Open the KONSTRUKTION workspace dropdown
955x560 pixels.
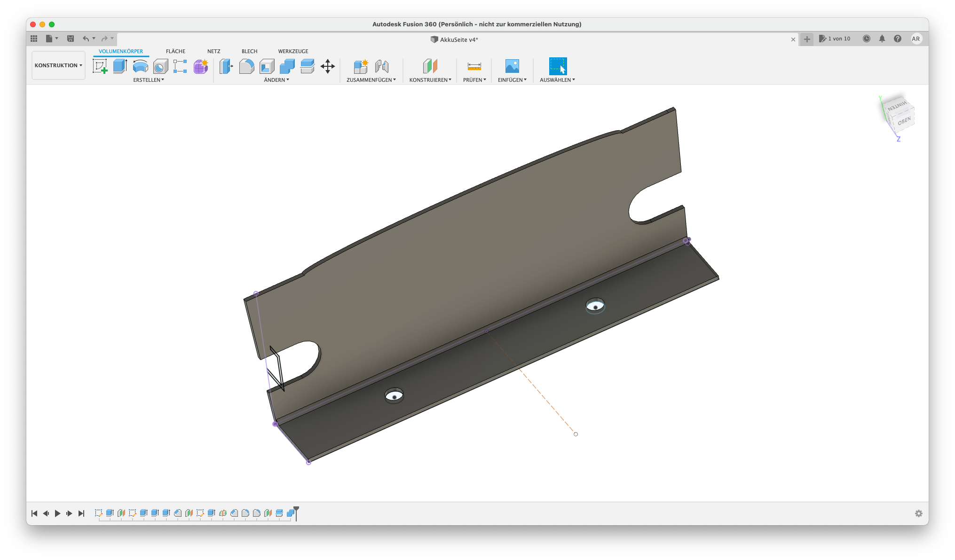coord(58,65)
